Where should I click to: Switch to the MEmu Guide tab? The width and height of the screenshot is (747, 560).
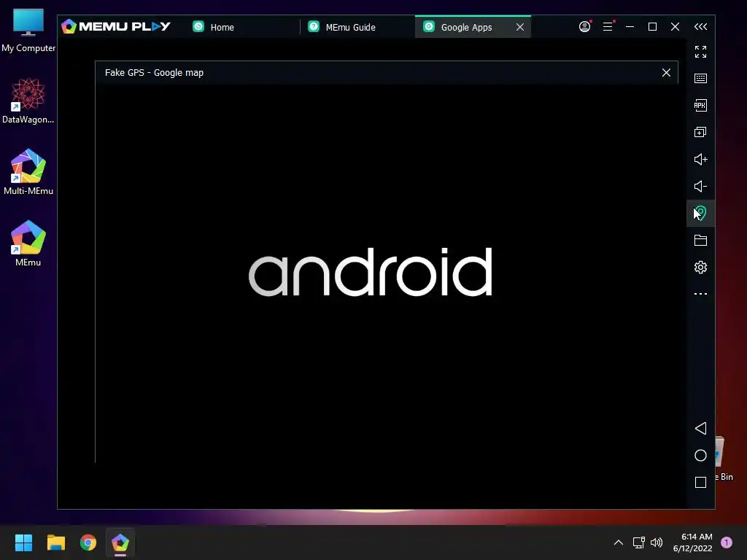357,27
